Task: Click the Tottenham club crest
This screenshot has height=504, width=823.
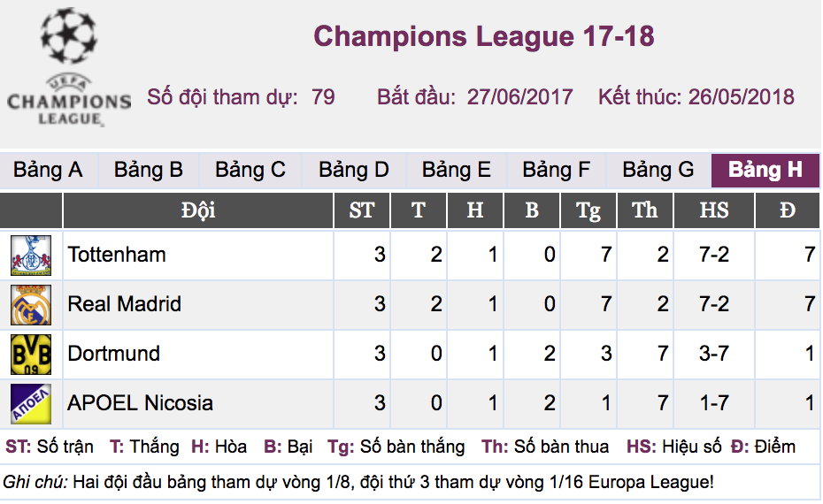Action: click(x=31, y=256)
